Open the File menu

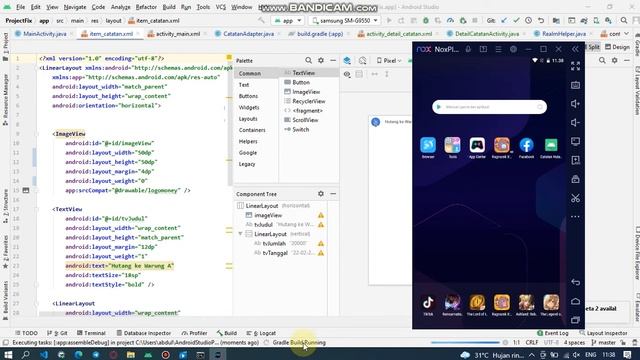20,7
